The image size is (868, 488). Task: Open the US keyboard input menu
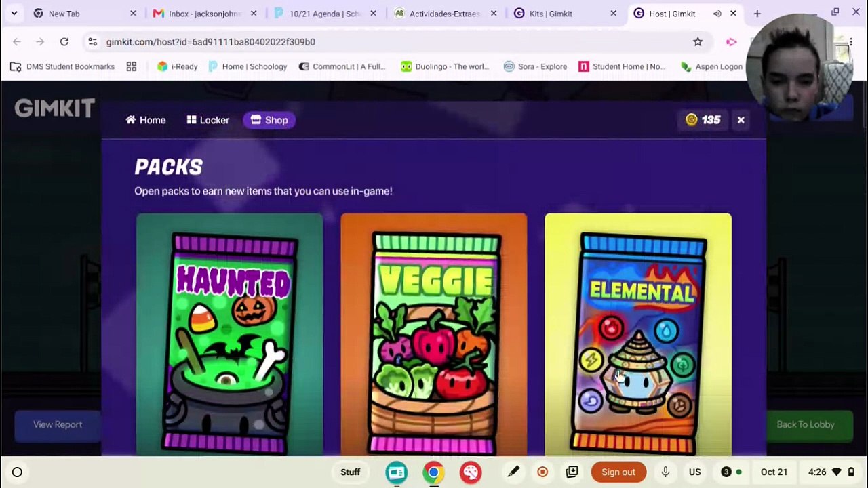pos(695,472)
